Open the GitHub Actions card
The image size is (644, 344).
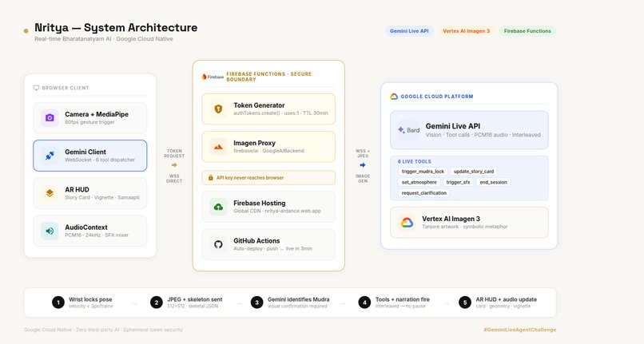coord(268,244)
